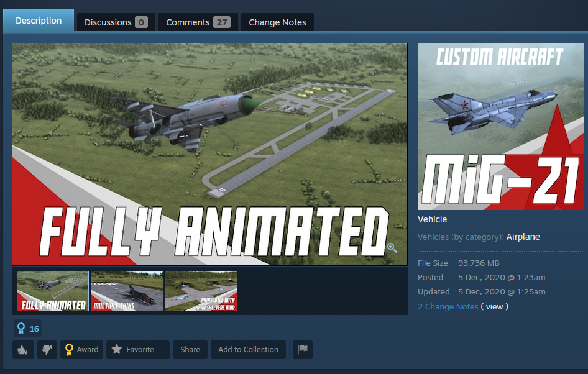Give an Award to this item
The height and width of the screenshot is (374, 588).
82,350
